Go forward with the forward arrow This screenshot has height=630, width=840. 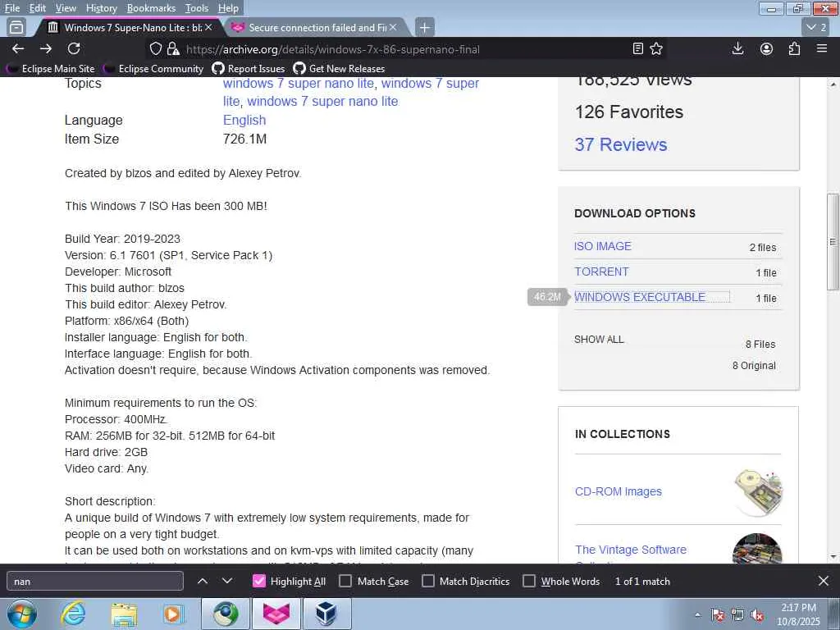[x=46, y=48]
